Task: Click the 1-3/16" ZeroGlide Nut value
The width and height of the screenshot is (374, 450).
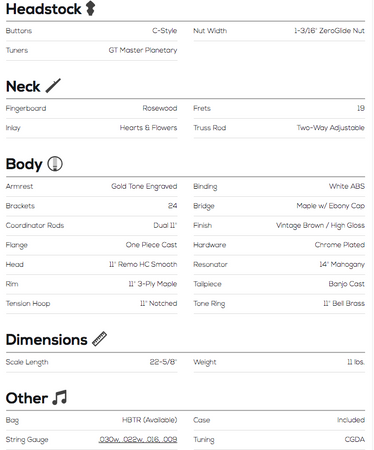Action: click(x=329, y=31)
